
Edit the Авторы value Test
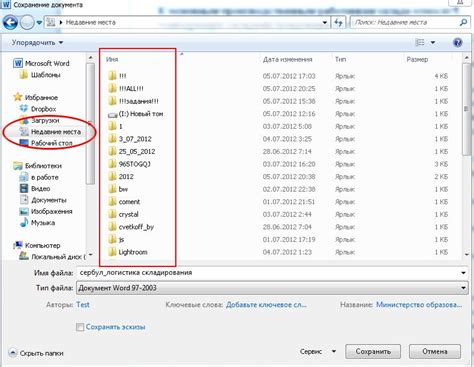coord(83,305)
